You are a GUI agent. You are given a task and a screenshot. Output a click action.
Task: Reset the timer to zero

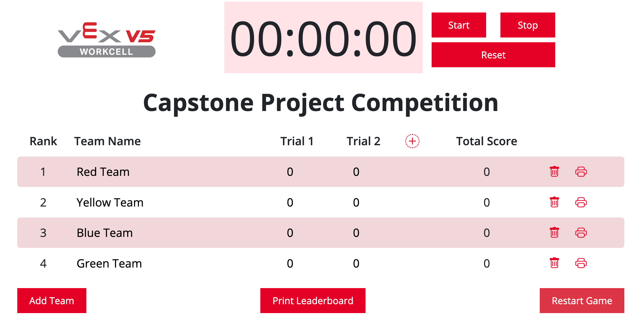(x=493, y=55)
